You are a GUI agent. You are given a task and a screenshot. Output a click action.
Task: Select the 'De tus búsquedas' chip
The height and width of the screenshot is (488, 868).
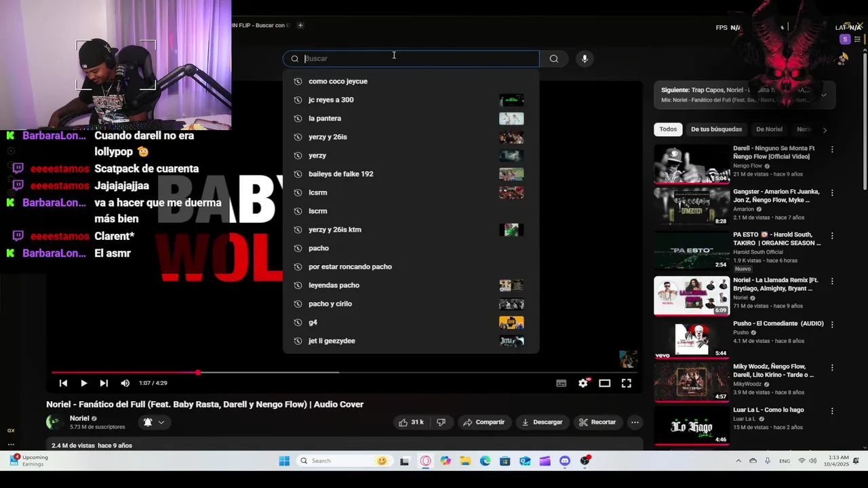(x=716, y=129)
